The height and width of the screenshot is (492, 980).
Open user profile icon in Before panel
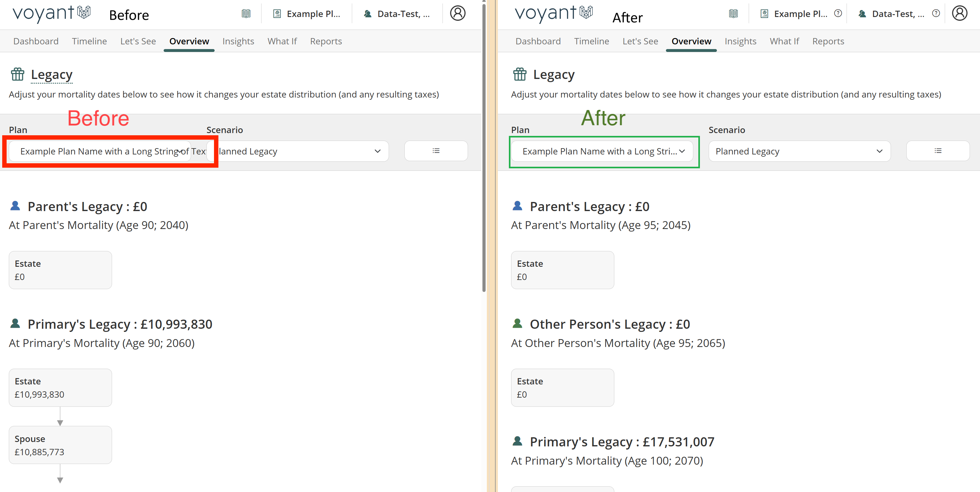coord(458,13)
